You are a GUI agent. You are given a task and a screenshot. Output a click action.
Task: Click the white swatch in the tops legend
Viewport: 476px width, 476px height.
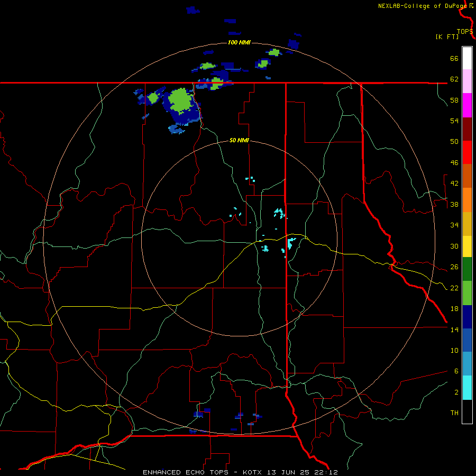click(x=467, y=58)
